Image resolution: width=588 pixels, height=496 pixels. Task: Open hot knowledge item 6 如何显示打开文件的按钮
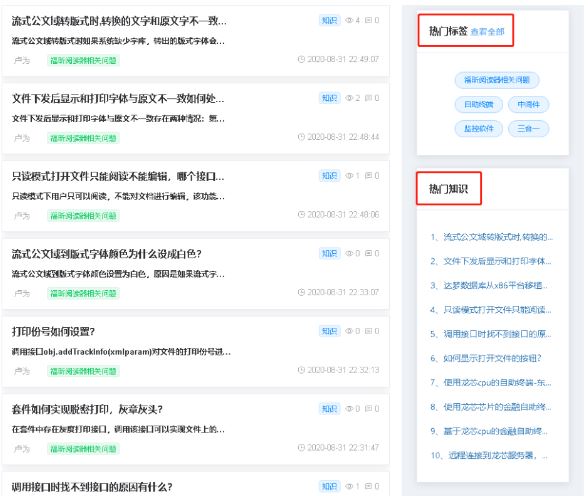point(486,358)
